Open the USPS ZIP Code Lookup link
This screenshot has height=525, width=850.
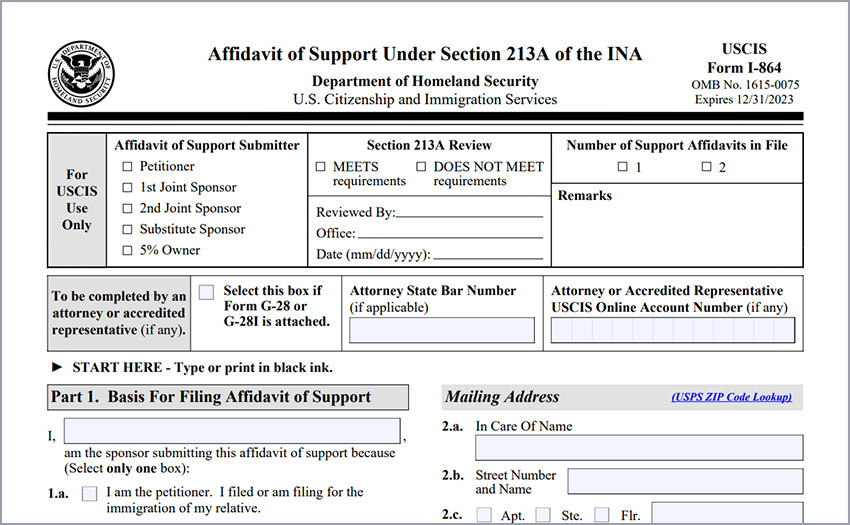coord(731,397)
